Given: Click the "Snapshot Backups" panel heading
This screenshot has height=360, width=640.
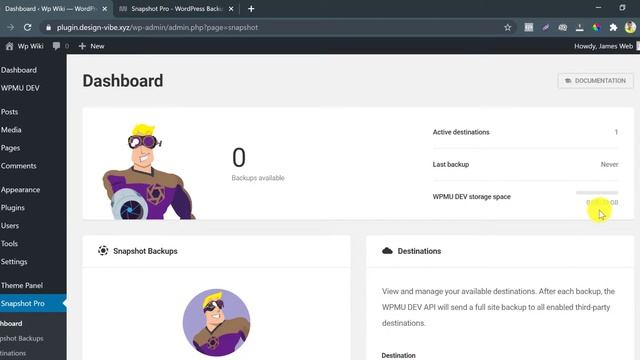Looking at the screenshot, I should (145, 251).
